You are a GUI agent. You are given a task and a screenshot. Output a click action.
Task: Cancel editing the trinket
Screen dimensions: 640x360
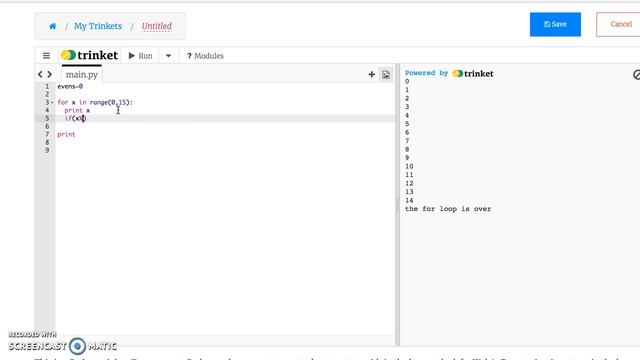pyautogui.click(x=620, y=24)
